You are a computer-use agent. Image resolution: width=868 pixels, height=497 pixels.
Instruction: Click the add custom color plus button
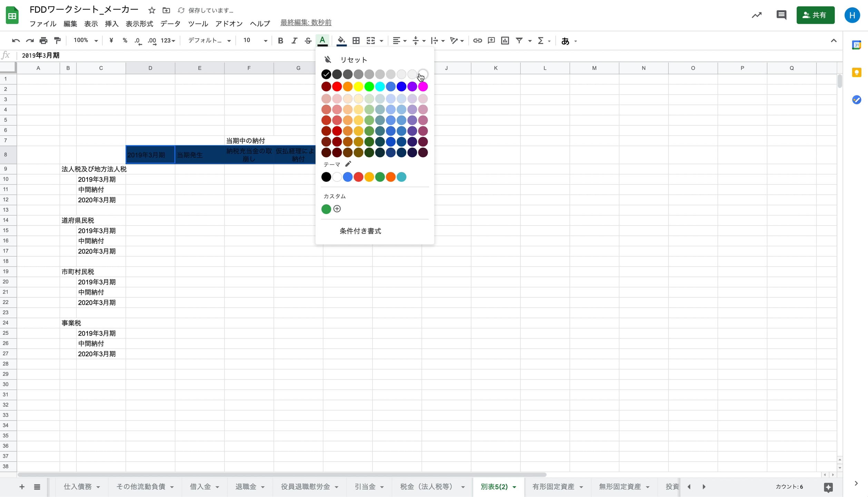(x=337, y=209)
